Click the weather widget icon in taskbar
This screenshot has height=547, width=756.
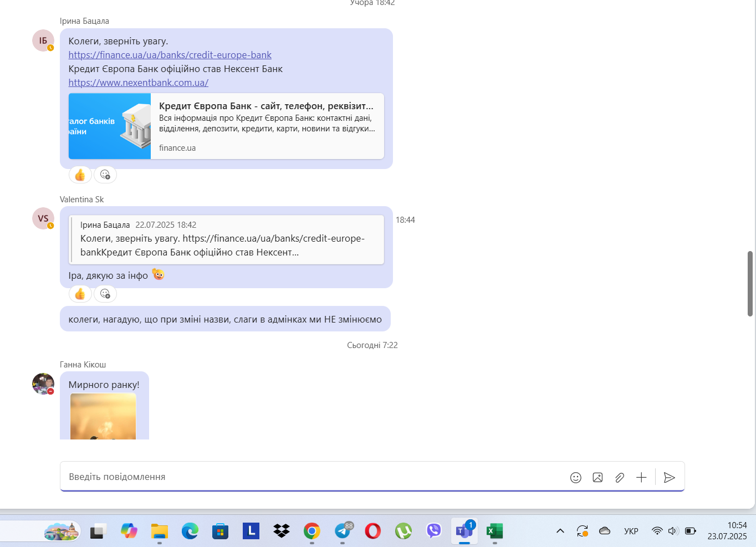pos(62,531)
